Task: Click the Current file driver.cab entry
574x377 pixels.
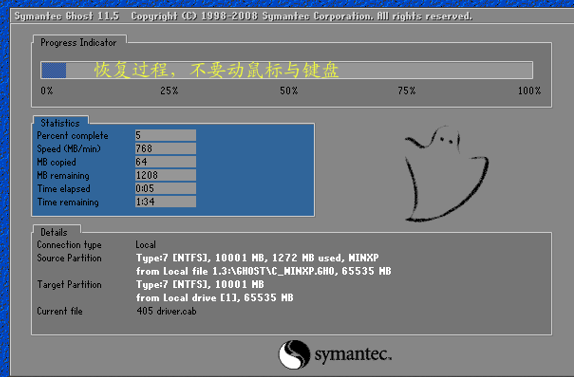Action: (x=166, y=311)
